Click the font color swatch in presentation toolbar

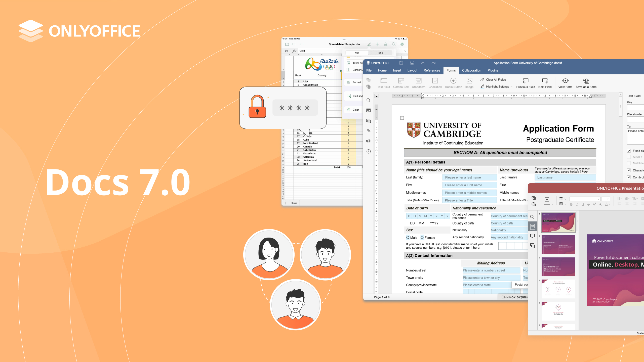pyautogui.click(x=607, y=204)
